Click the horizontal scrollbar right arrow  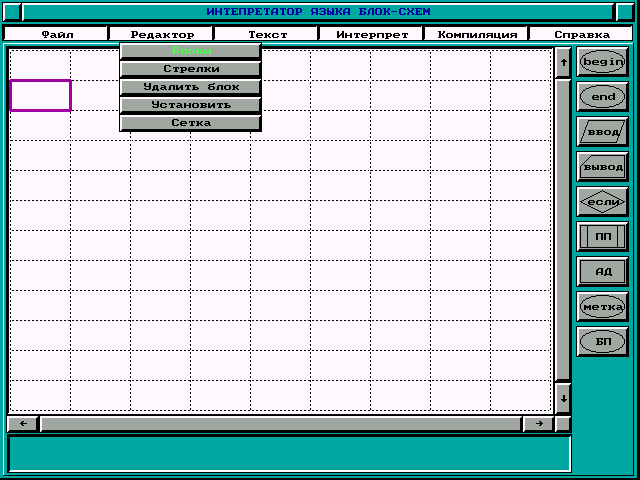point(538,423)
